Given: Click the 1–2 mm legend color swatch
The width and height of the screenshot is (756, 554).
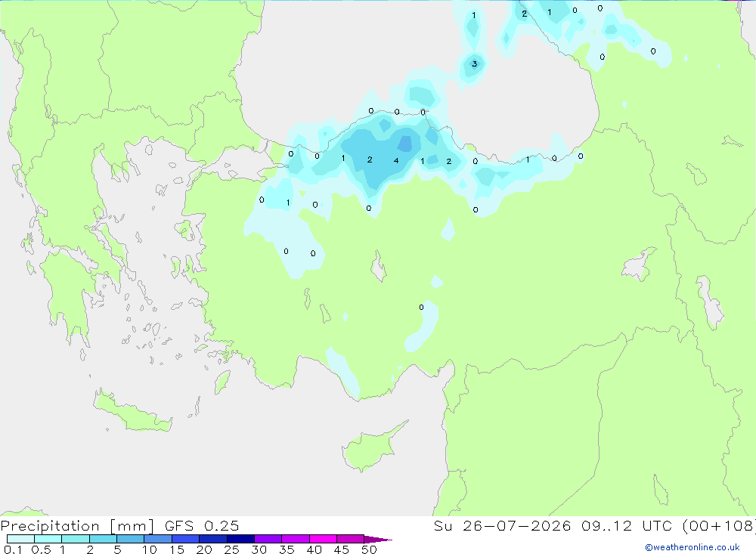Looking at the screenshot, I should (x=76, y=539).
